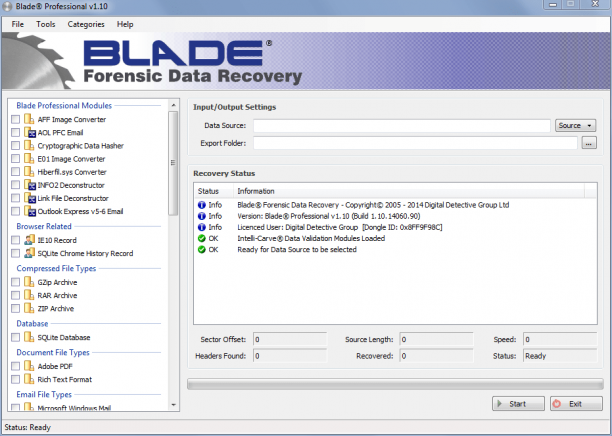The height and width of the screenshot is (436, 612).
Task: Click the module list scrollbar thumb
Action: pos(173,163)
